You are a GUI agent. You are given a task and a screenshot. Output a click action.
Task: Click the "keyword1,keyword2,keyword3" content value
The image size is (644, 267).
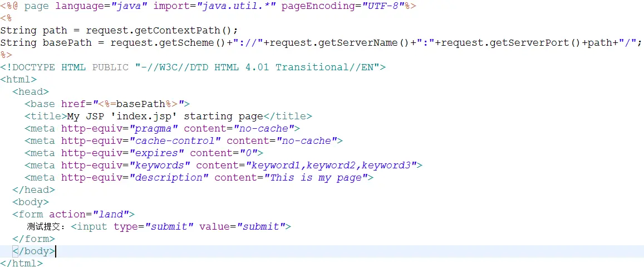(331, 166)
